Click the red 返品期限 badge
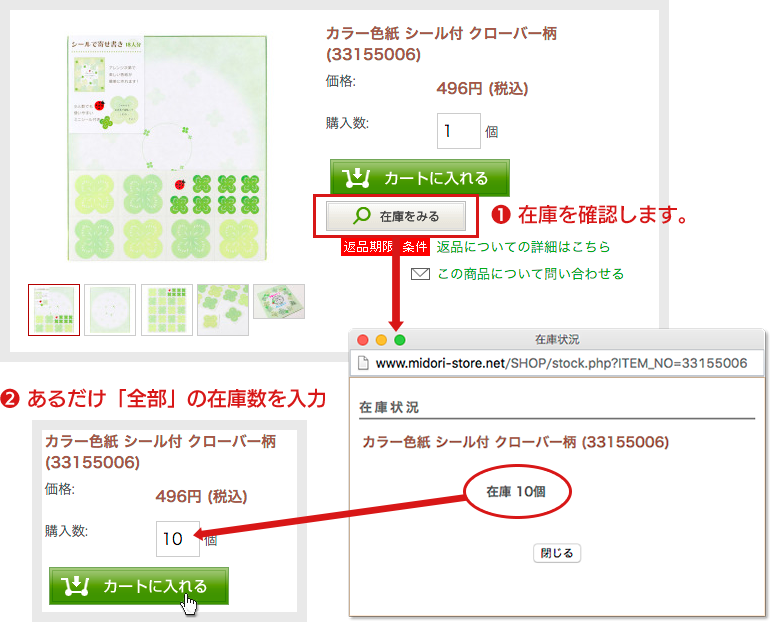Screen dimensions: 770x622 [368, 246]
